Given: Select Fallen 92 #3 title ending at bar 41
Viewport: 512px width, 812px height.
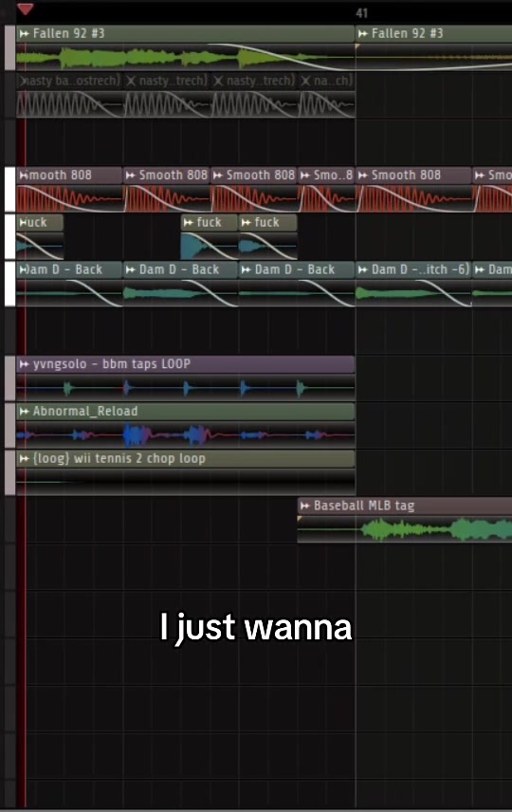Looking at the screenshot, I should pyautogui.click(x=69, y=33).
